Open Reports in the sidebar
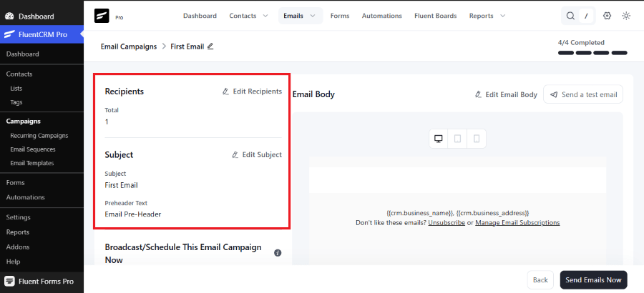 click(x=18, y=232)
